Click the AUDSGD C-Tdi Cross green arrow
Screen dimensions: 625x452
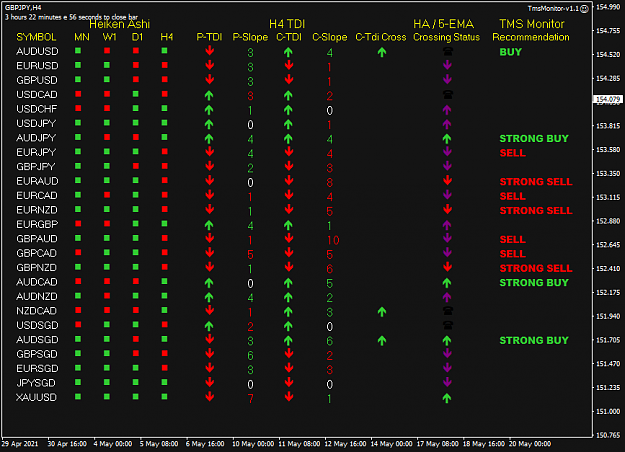[382, 340]
